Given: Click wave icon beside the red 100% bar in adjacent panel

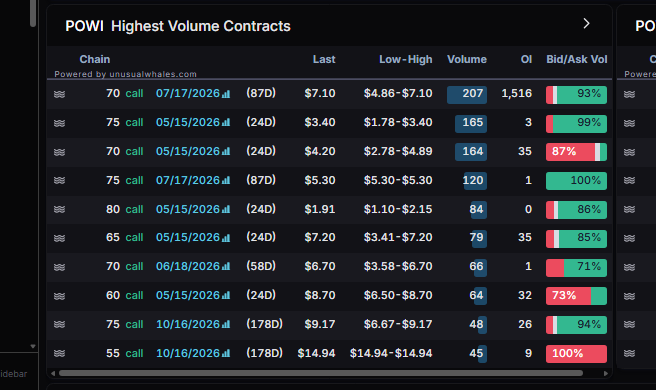Looking at the screenshot, I should pos(629,353).
